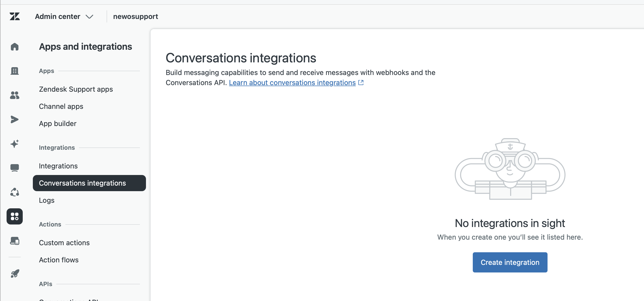The image size is (644, 301).
Task: Open the Channels paper-plane icon
Action: (x=15, y=119)
